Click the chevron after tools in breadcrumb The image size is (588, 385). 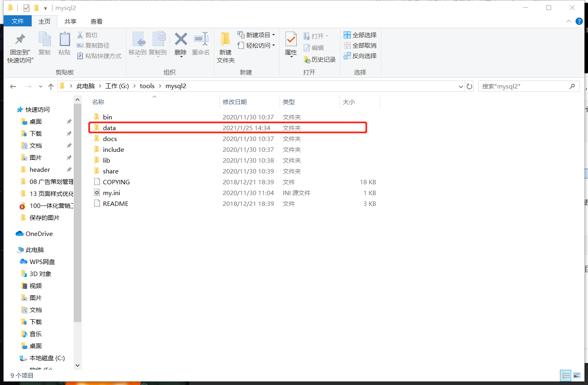[160, 86]
